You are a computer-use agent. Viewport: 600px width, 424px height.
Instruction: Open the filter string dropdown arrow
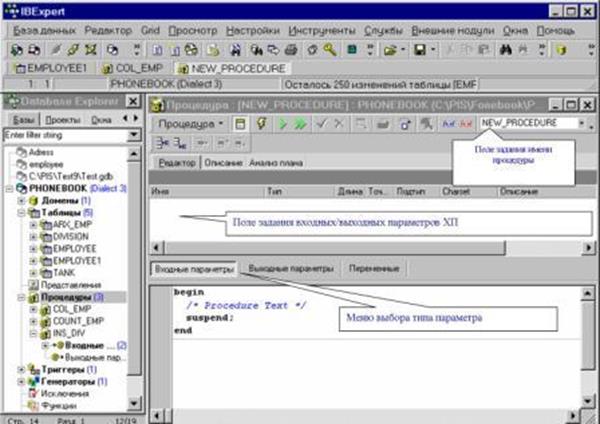(135, 135)
